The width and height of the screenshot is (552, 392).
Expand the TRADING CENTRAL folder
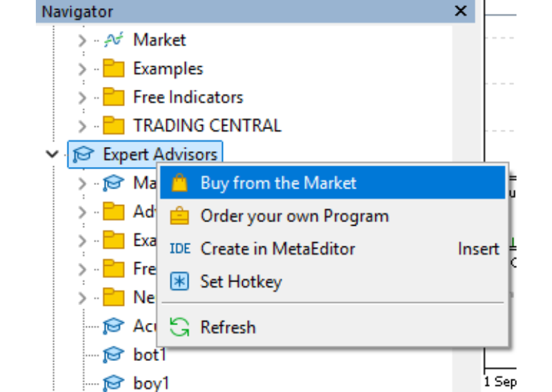click(x=82, y=126)
